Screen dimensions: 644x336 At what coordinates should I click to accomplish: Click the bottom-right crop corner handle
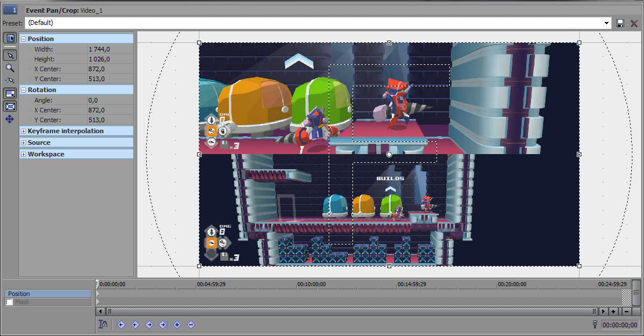(579, 266)
